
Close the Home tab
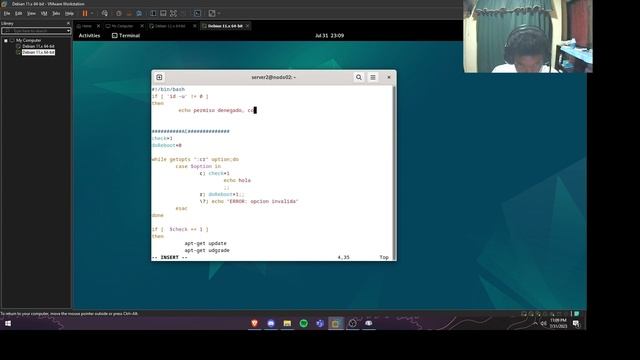(x=98, y=26)
